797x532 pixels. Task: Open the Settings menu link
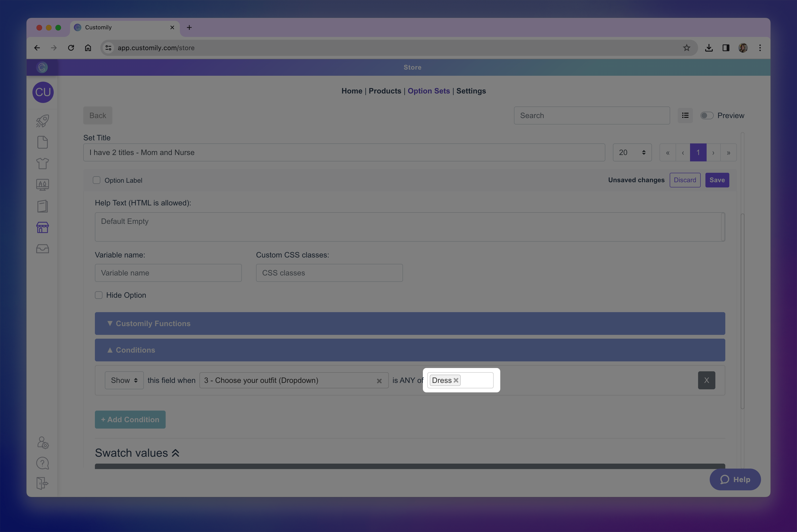(x=471, y=91)
